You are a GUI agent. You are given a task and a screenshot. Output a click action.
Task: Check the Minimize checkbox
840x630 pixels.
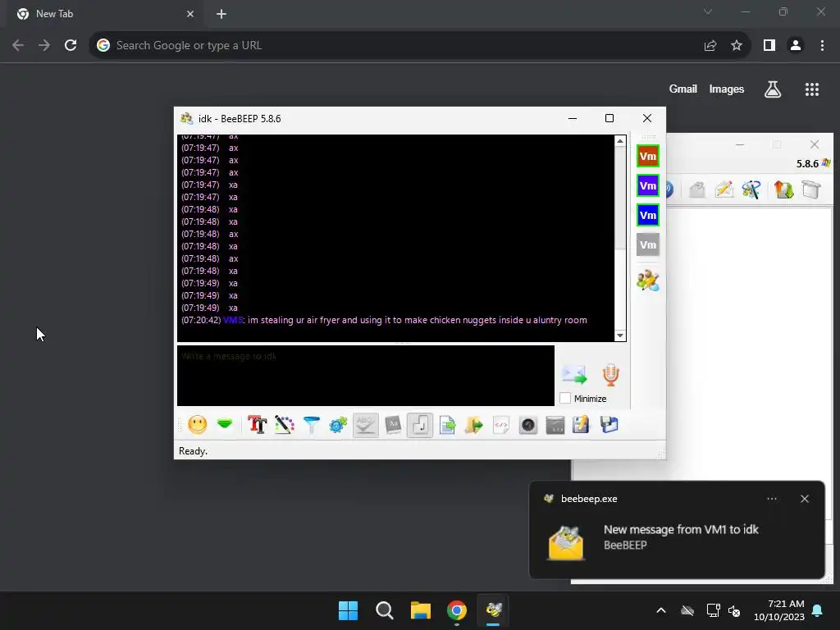(x=565, y=399)
